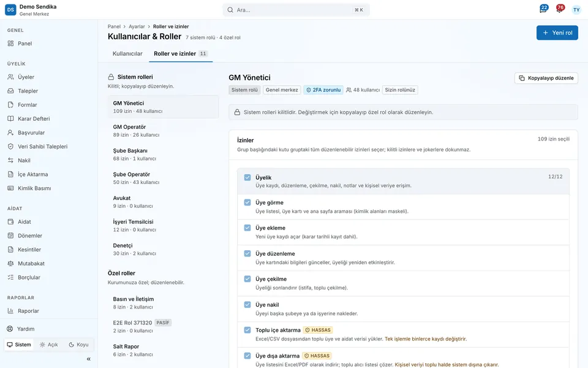The width and height of the screenshot is (588, 368).
Task: Click the Talepler inbox icon
Action: (x=10, y=91)
